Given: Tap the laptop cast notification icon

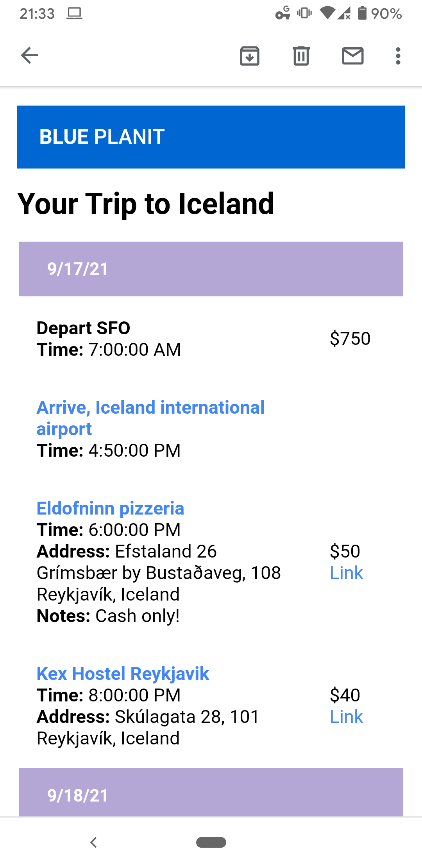Looking at the screenshot, I should 74,14.
